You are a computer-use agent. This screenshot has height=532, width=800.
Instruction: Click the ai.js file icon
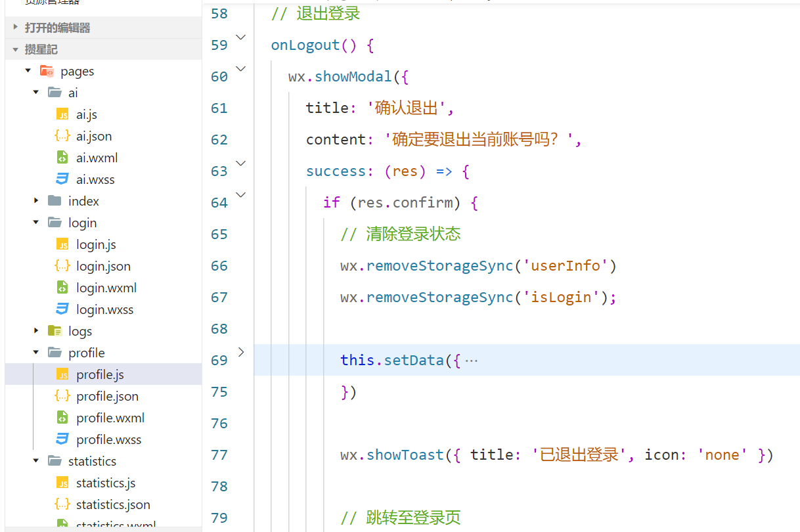(62, 114)
